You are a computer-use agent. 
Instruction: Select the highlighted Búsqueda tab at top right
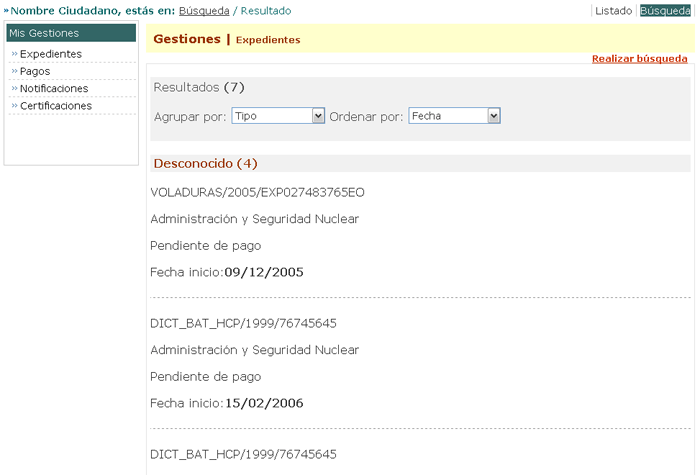[x=665, y=11]
